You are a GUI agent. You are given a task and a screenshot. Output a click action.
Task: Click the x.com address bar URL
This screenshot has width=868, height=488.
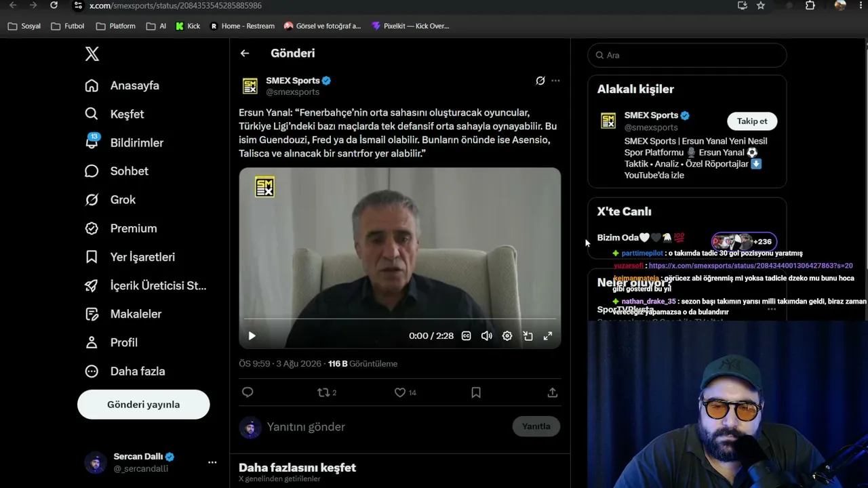[x=176, y=5]
